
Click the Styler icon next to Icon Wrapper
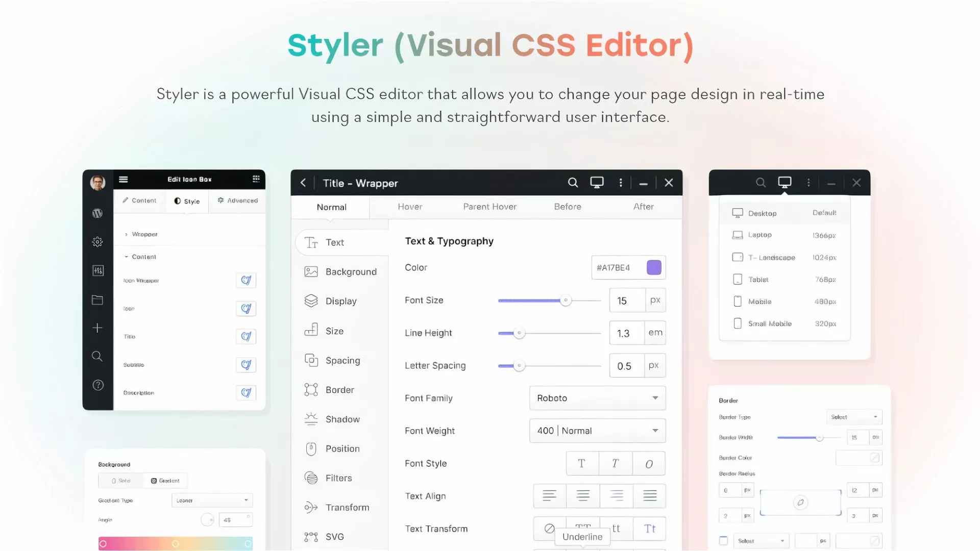pos(246,280)
